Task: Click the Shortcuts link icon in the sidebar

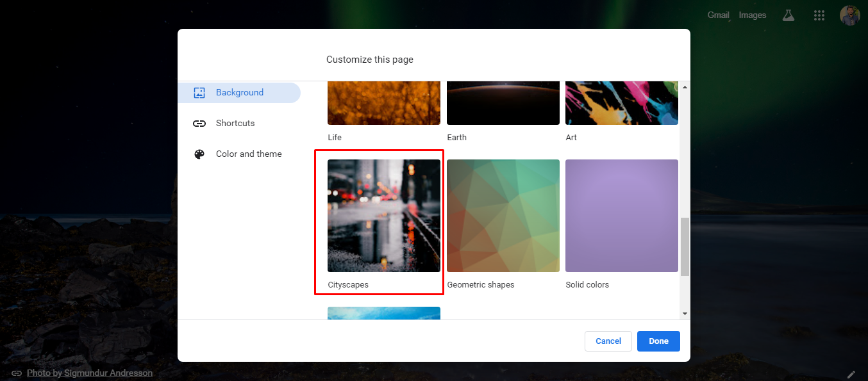Action: tap(199, 124)
